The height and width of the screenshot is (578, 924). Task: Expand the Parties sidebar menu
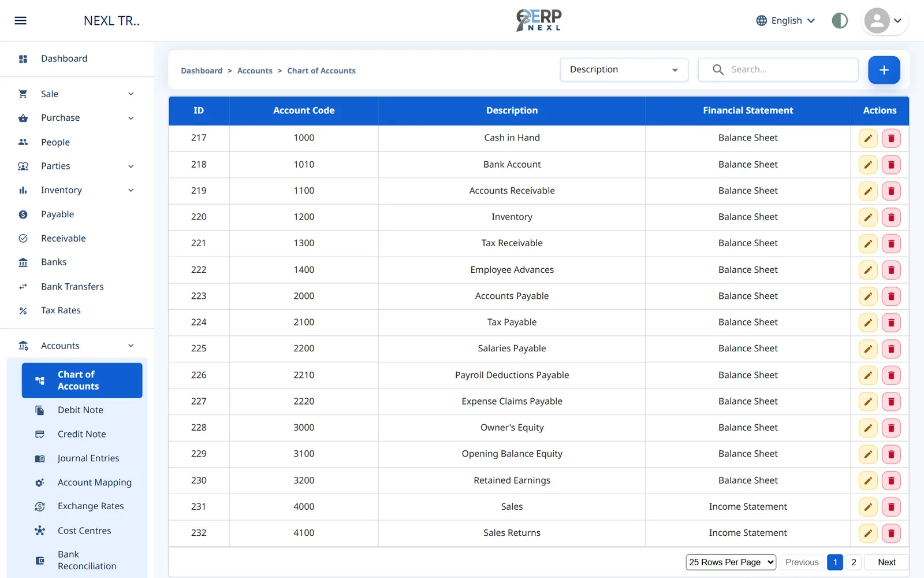pyautogui.click(x=77, y=166)
